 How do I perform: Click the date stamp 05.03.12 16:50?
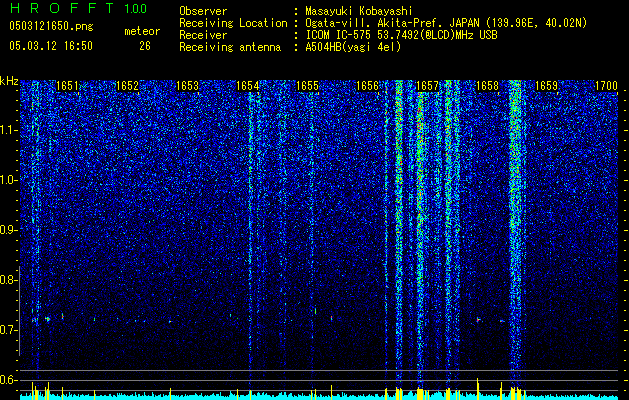[51, 46]
